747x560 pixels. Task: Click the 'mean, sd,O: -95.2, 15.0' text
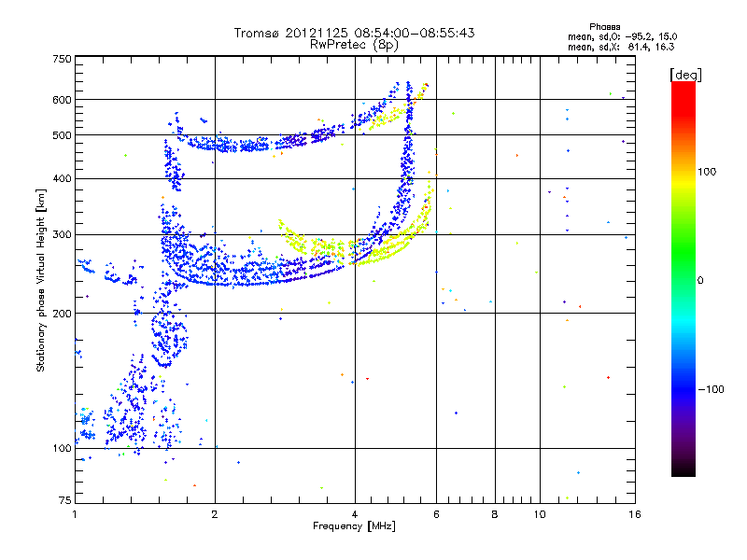point(622,36)
